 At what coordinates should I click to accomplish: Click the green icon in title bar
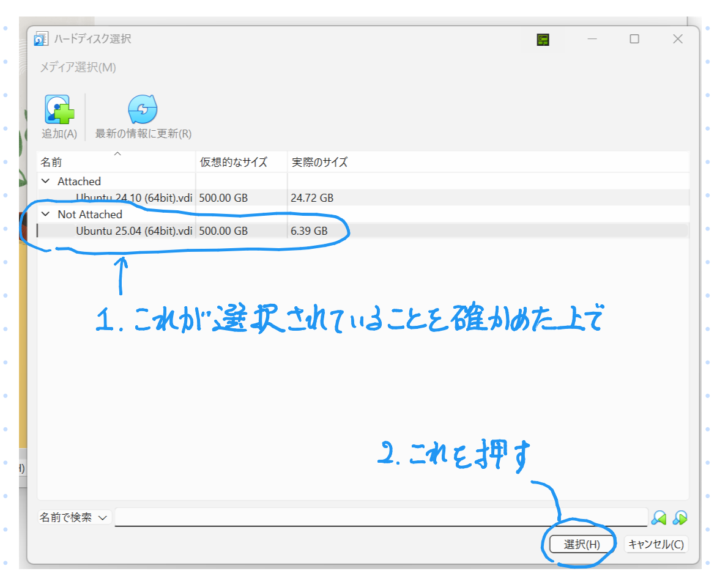point(543,40)
